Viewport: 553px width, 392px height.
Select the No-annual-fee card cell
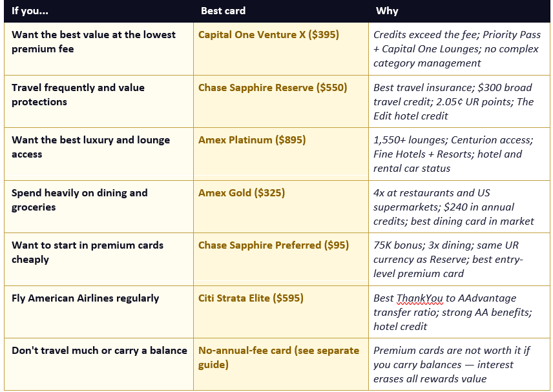click(281, 364)
